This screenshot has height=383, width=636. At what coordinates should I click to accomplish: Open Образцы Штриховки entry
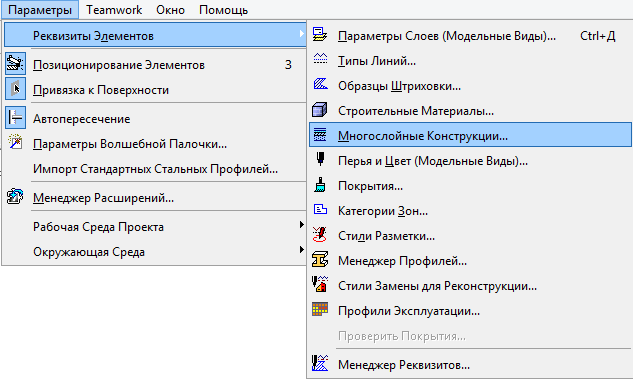click(470, 86)
